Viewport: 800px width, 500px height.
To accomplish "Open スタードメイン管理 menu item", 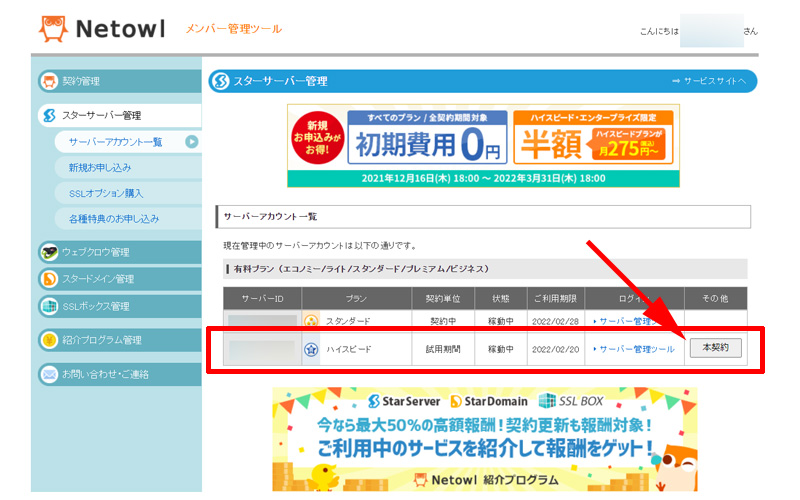I will (120, 279).
